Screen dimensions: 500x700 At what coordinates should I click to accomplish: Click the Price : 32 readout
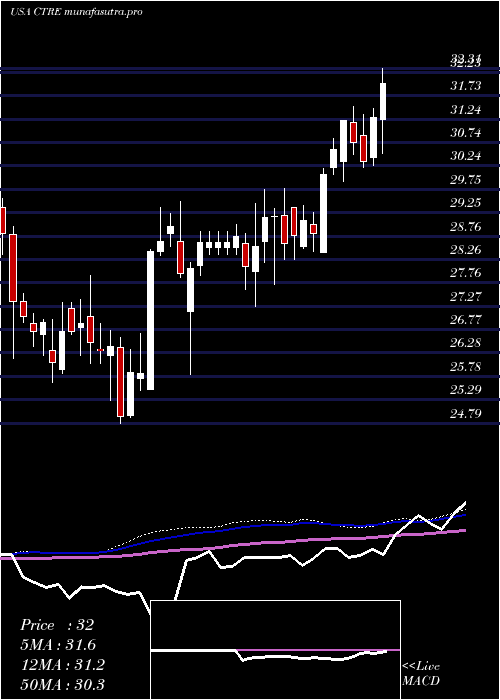click(x=57, y=625)
